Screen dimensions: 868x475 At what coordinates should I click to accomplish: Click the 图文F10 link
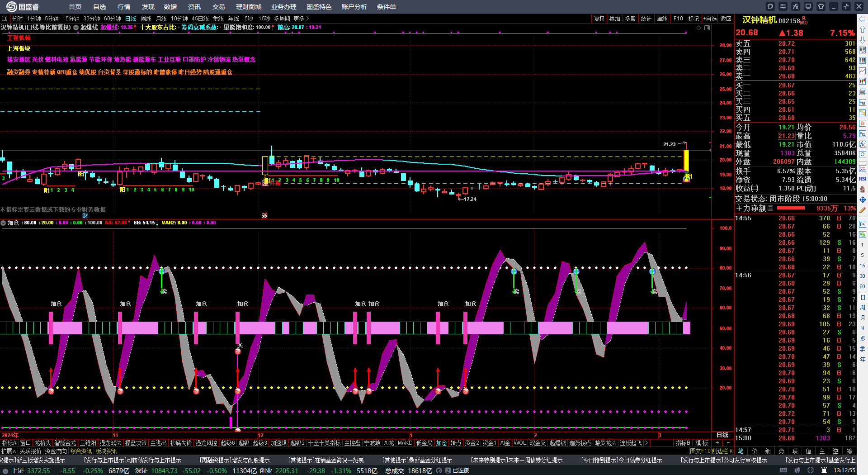(700, 451)
